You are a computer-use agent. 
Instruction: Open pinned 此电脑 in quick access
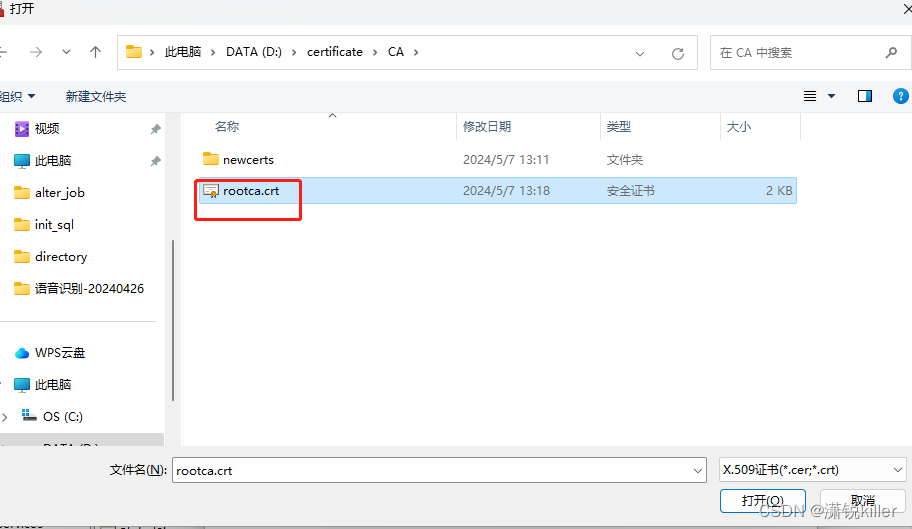click(53, 160)
